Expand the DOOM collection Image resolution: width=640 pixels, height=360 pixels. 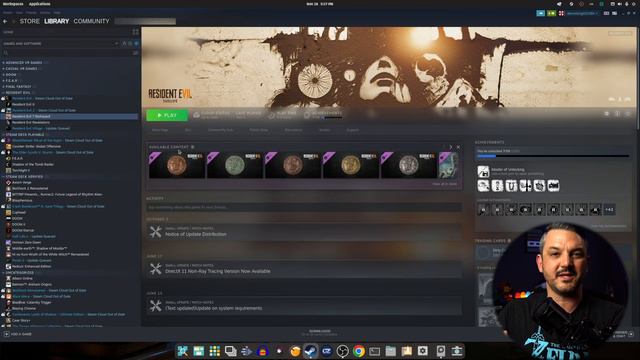click(11, 75)
